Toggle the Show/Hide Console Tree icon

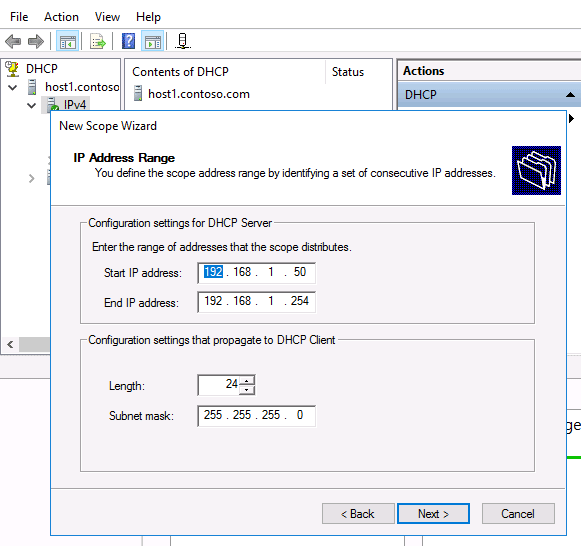click(67, 41)
